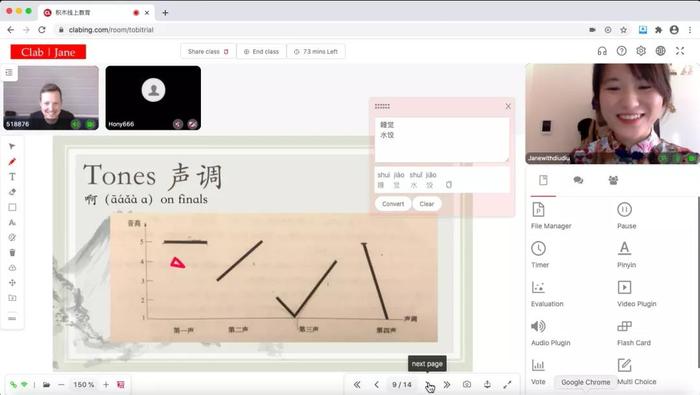The width and height of the screenshot is (700, 395).
Task: Toggle camera for student Hony666
Action: coord(192,124)
